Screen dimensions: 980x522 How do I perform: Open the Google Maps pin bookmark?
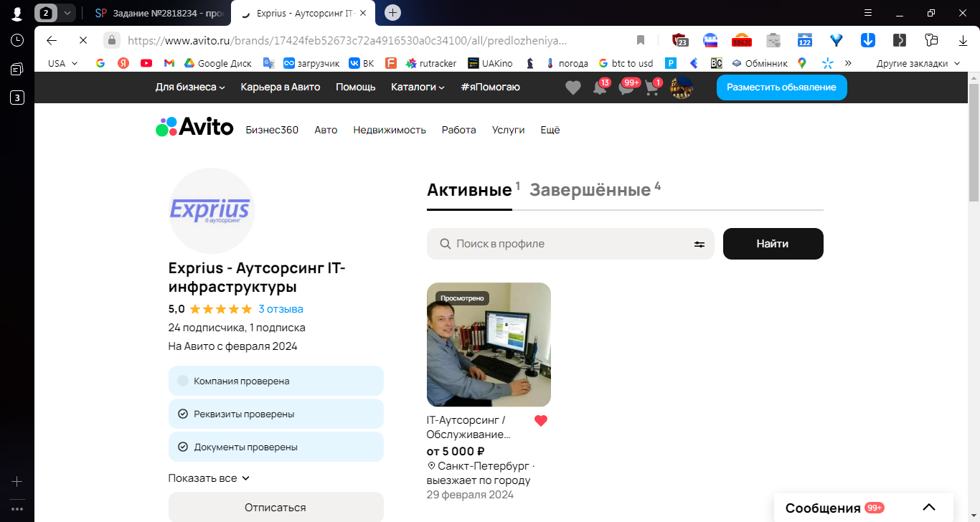(801, 63)
